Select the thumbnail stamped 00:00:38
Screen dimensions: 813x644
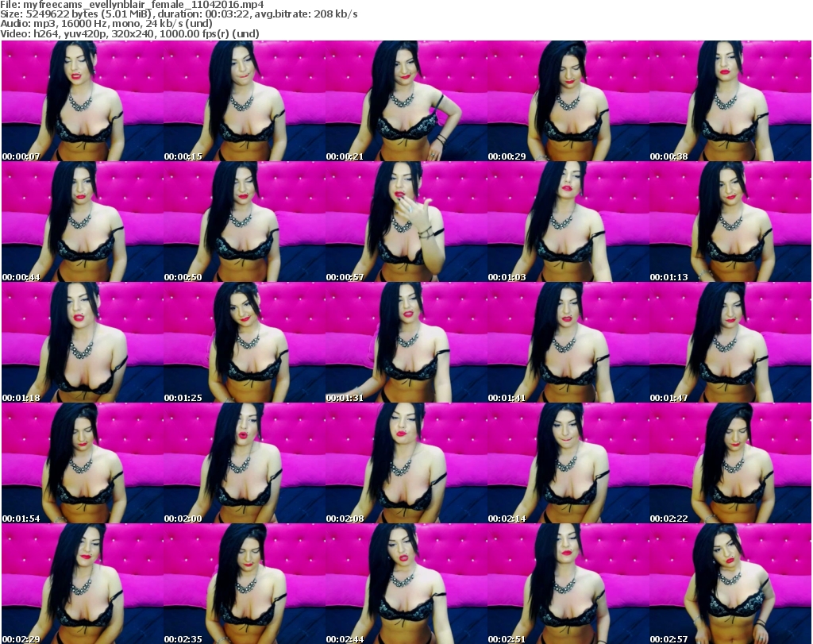click(x=730, y=101)
